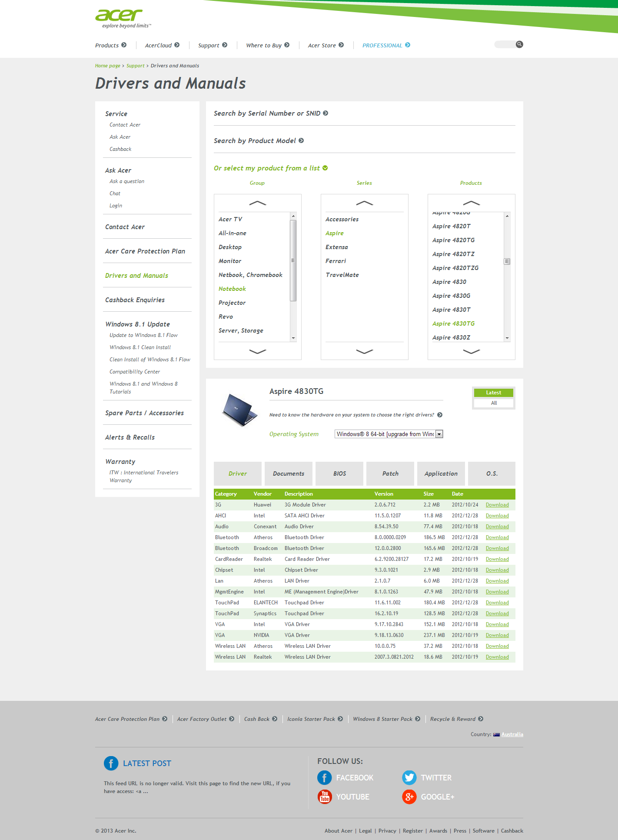
Task: Open the YouTube icon
Action: [x=324, y=797]
